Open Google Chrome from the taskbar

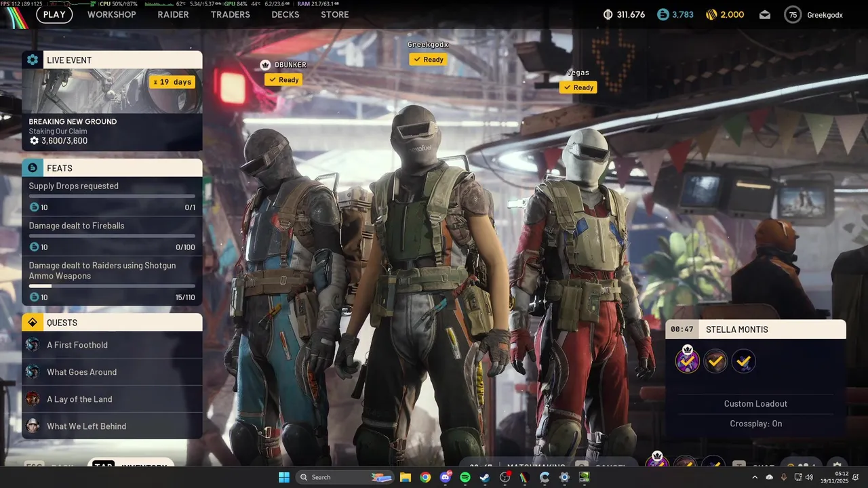click(x=425, y=477)
